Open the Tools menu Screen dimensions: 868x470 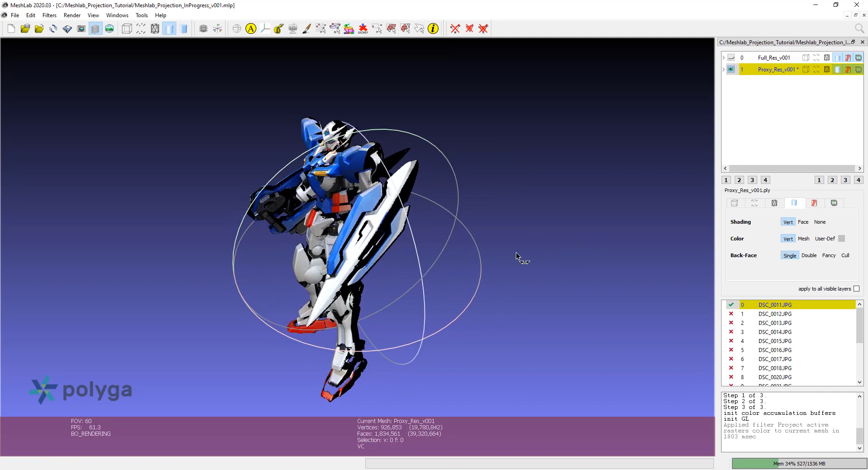pyautogui.click(x=142, y=15)
